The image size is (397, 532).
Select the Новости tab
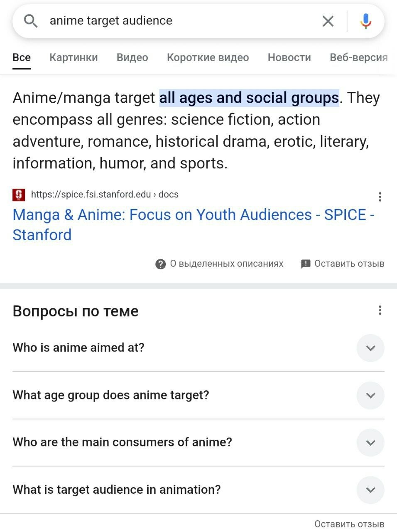point(289,57)
